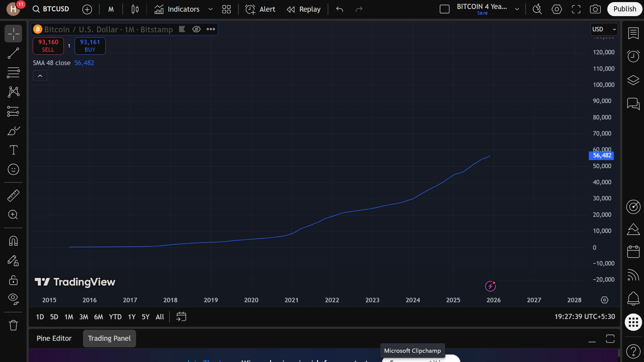Open chart settings via the gear icon
644x362 pixels.
point(557,9)
